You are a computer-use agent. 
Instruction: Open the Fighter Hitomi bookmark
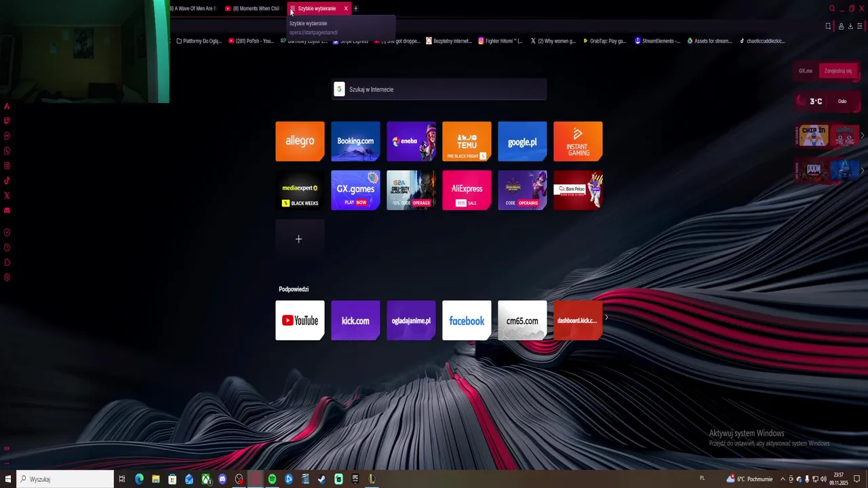click(x=500, y=41)
